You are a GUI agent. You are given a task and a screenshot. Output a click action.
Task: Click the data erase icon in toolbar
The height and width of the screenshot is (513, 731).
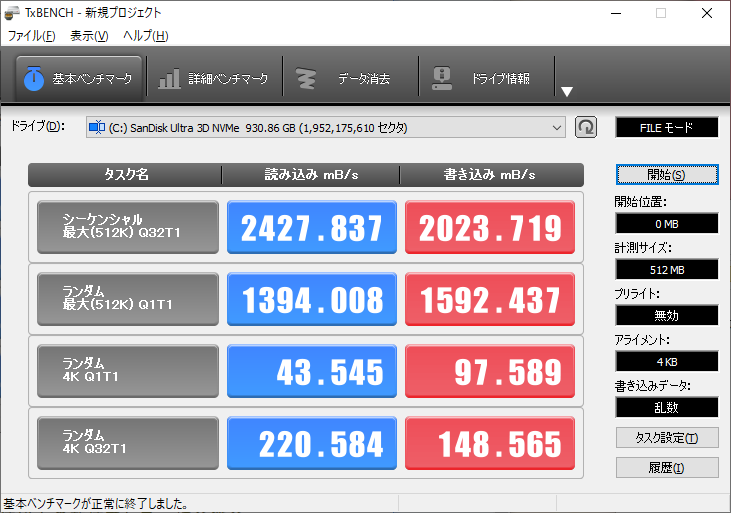pos(308,78)
